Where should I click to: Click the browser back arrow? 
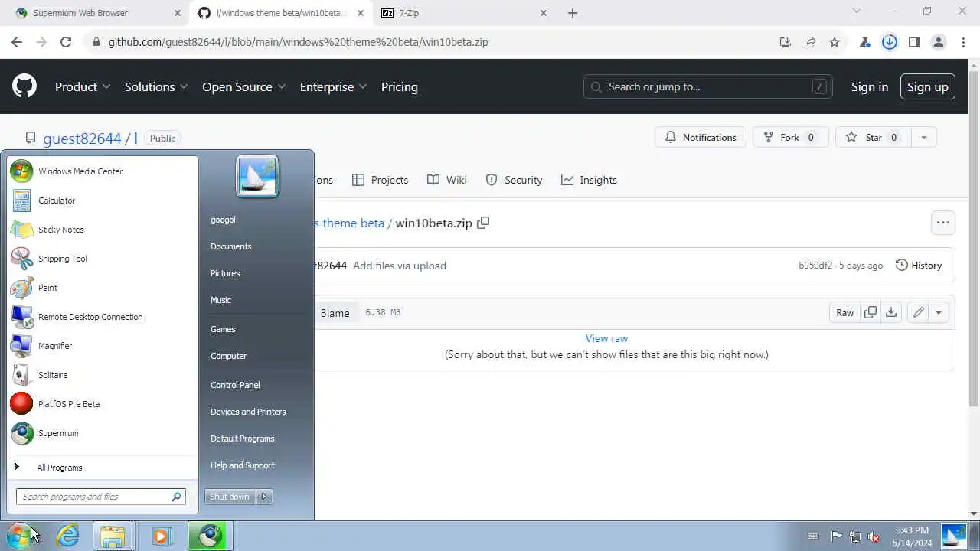click(17, 42)
